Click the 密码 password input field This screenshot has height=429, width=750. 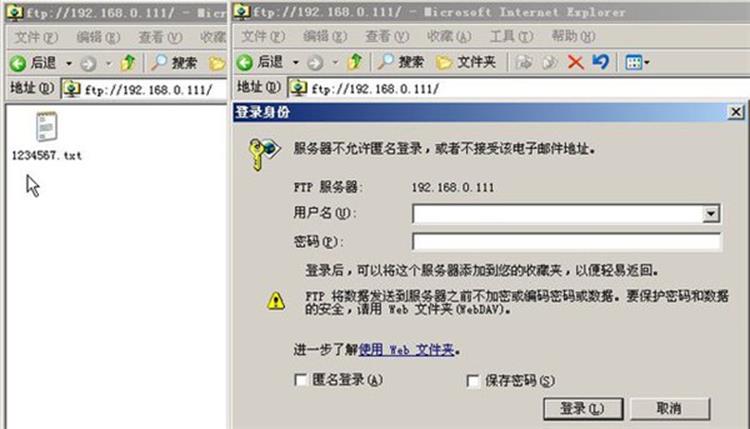[x=566, y=242]
